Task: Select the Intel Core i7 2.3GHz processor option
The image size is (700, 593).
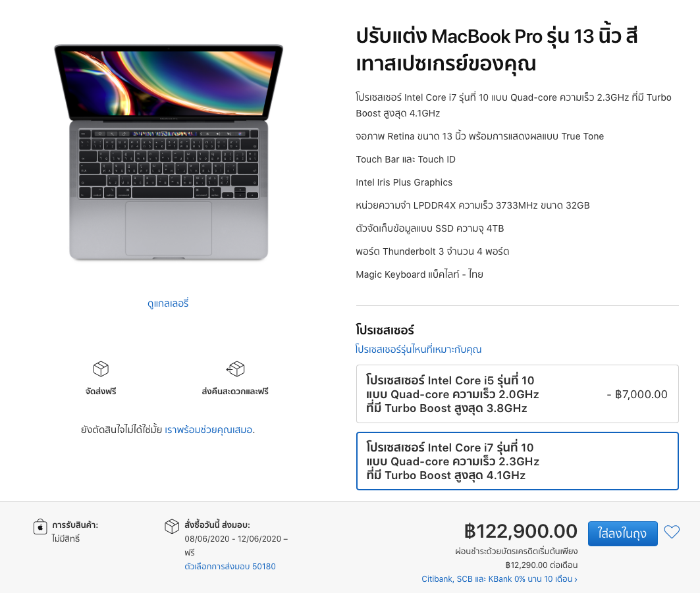Action: point(517,461)
